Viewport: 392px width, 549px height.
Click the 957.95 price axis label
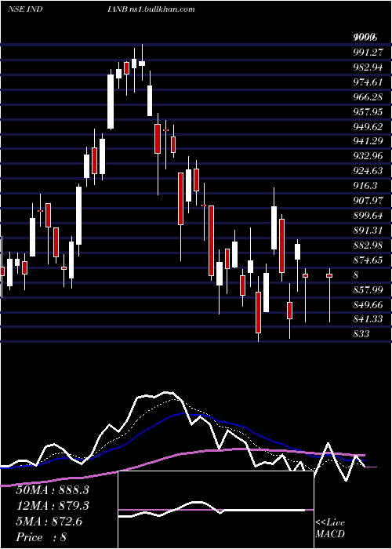368,111
